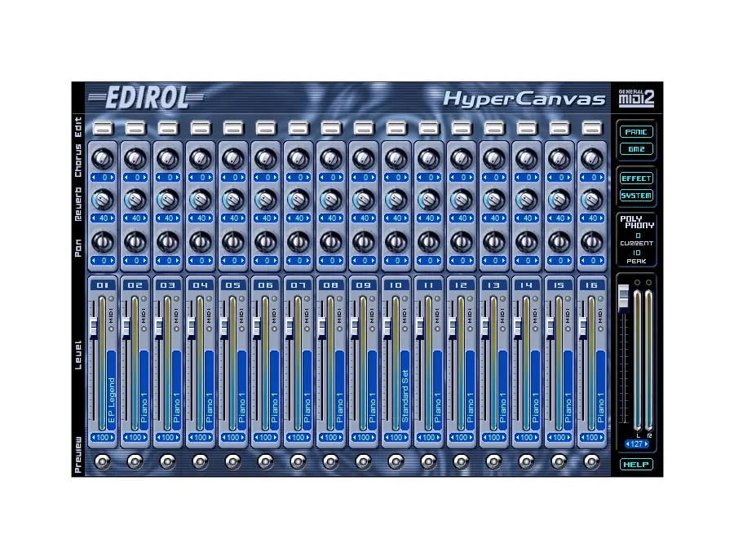Toggle the upper MIDI indicator of part 15
The image size is (734, 560).
(x=568, y=299)
